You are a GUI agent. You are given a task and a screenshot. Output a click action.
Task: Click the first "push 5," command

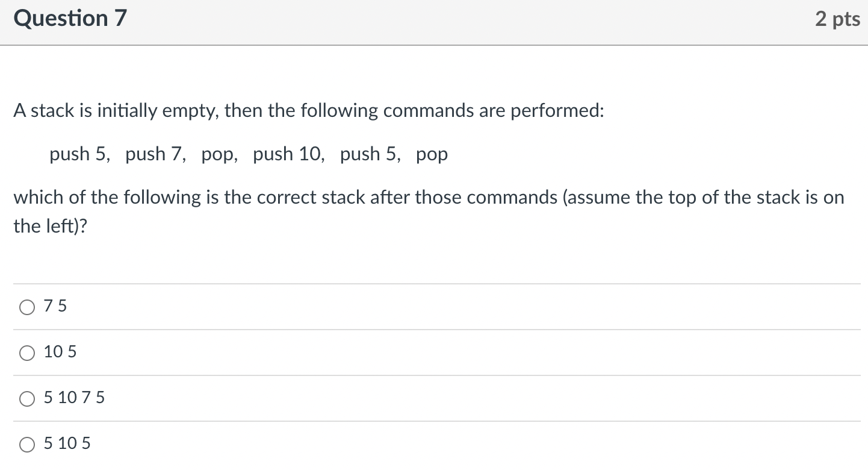click(80, 155)
